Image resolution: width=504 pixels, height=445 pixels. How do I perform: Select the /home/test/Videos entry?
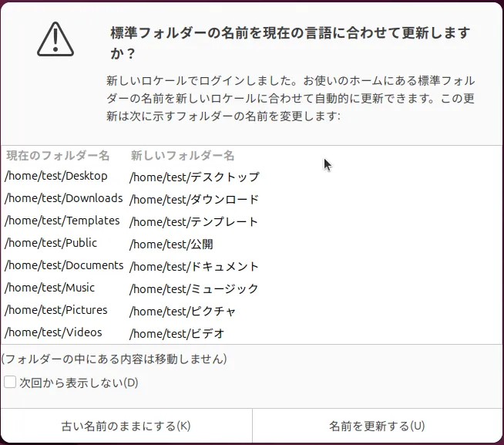click(53, 332)
